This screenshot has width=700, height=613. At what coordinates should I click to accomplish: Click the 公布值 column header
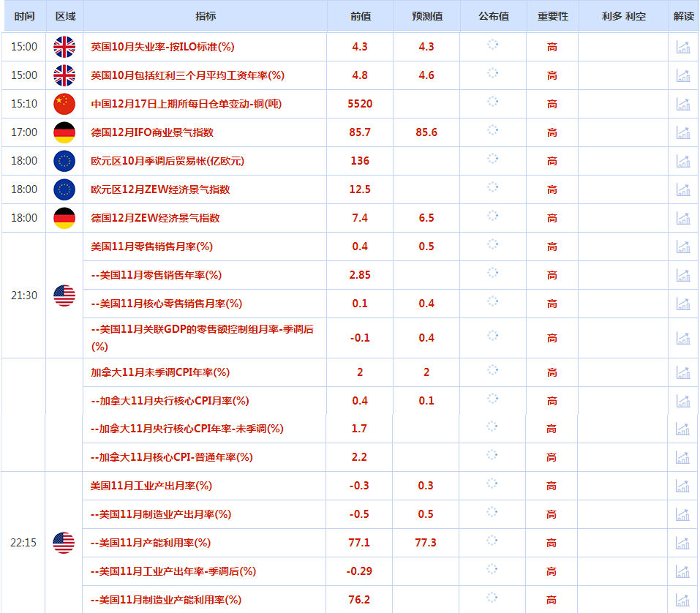[494, 16]
